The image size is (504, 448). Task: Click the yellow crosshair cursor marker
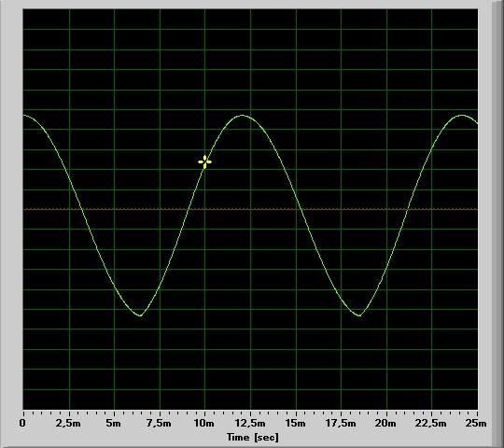pyautogui.click(x=204, y=162)
